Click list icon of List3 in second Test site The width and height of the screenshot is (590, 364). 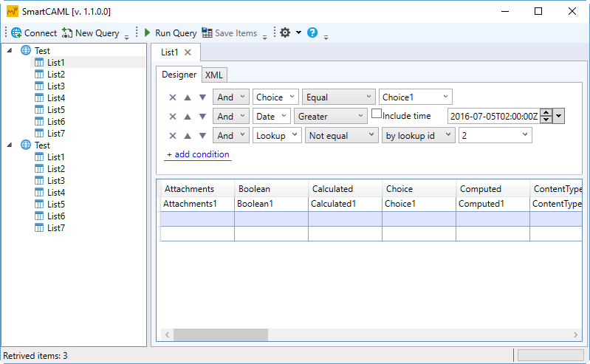point(39,180)
